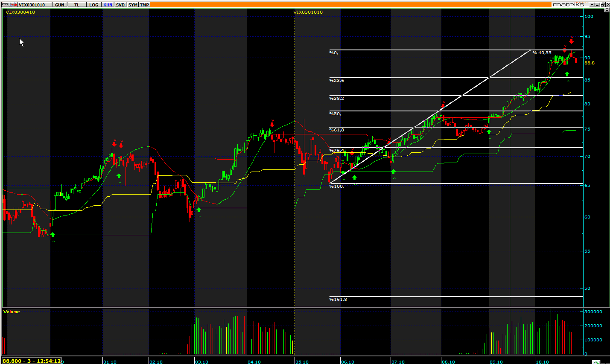Click the ruler icon in top-left corner
Image resolution: width=610 pixels, height=364 pixels.
[x=6, y=5]
